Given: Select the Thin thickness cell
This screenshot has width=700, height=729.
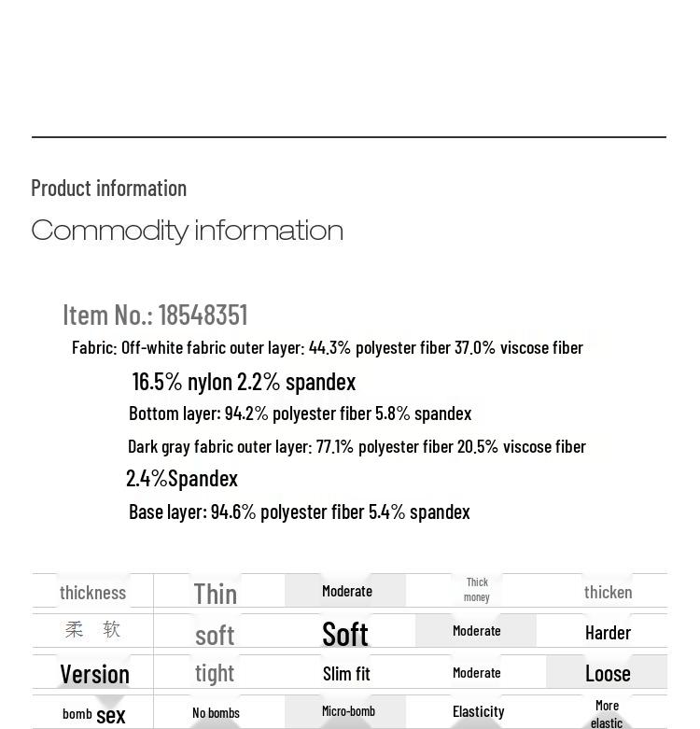Looking at the screenshot, I should pos(215,593).
